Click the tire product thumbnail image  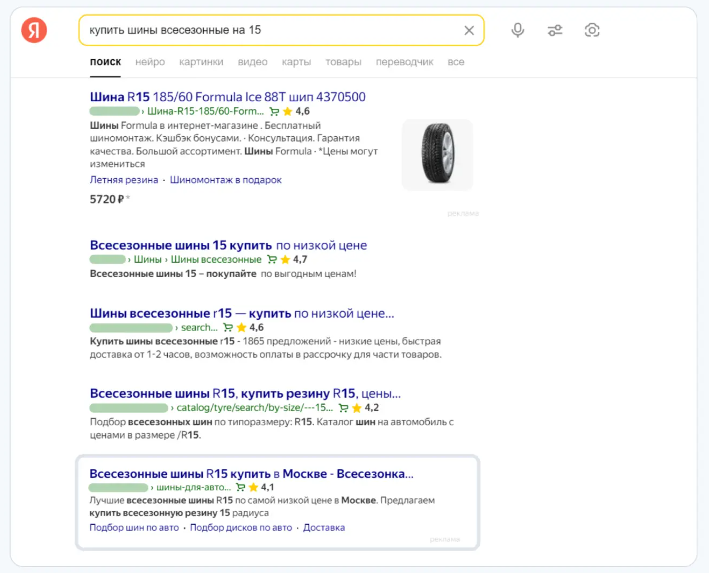coord(437,155)
